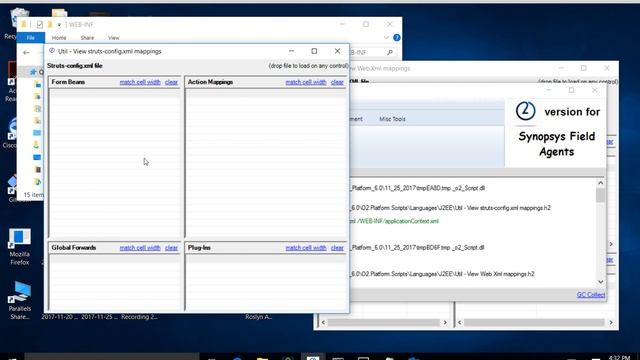Viewport: 640px width, 360px height.
Task: Click the Recording 2... desktop item label
Action: tap(139, 317)
